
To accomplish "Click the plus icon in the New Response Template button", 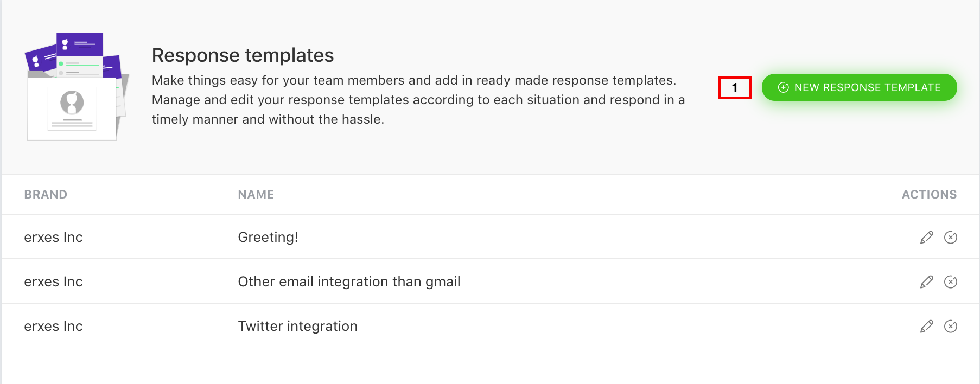I will pos(783,87).
